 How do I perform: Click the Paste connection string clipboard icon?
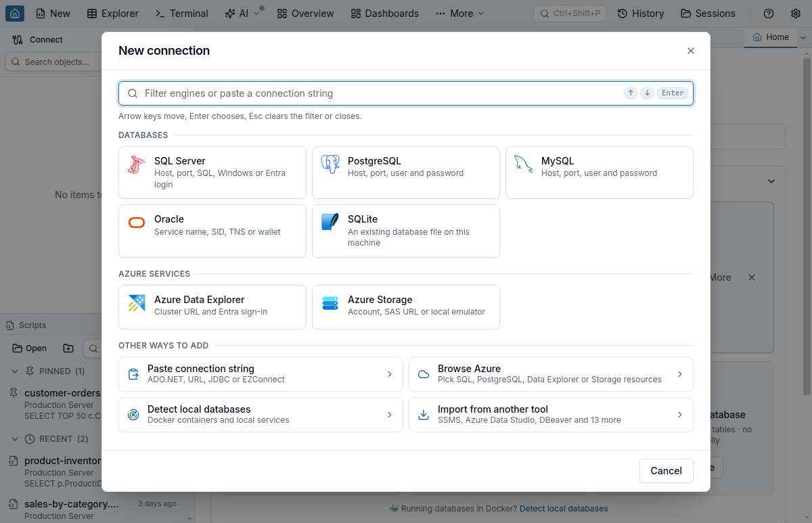[133, 374]
